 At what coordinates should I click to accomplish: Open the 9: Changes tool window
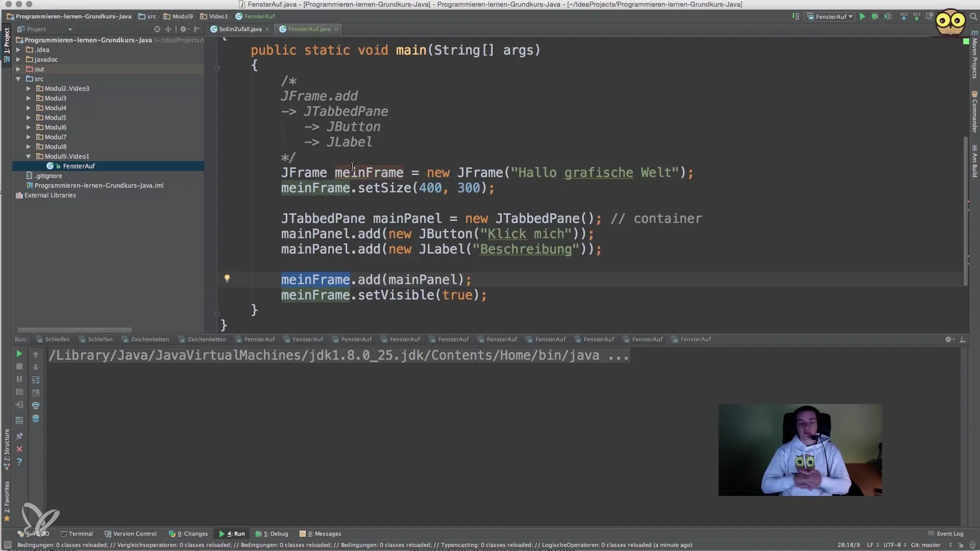point(188,534)
